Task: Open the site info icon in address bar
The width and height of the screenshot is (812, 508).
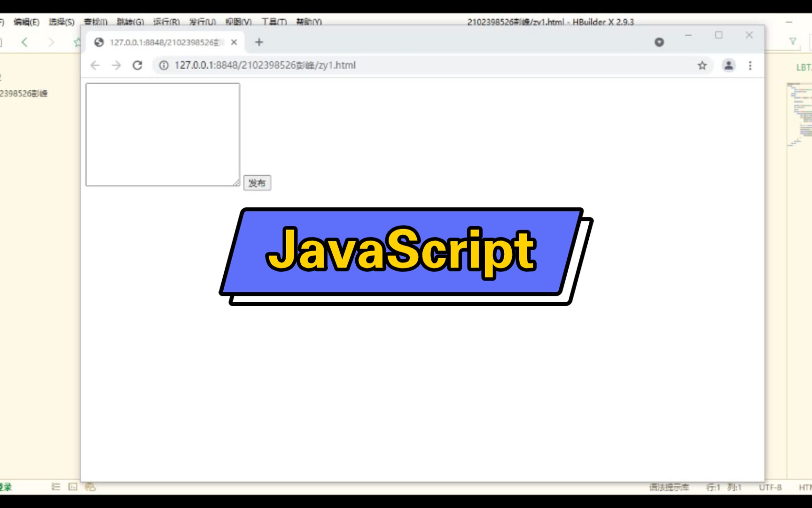Action: (164, 65)
